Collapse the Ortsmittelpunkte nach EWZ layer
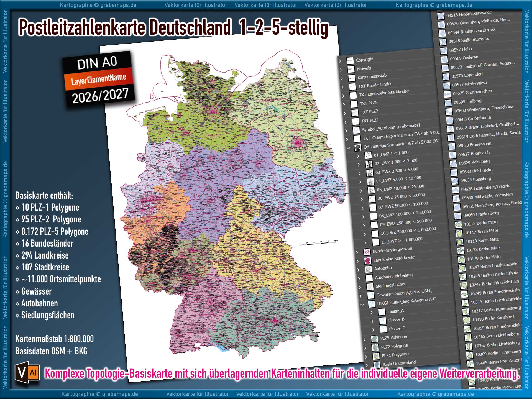 [348, 148]
